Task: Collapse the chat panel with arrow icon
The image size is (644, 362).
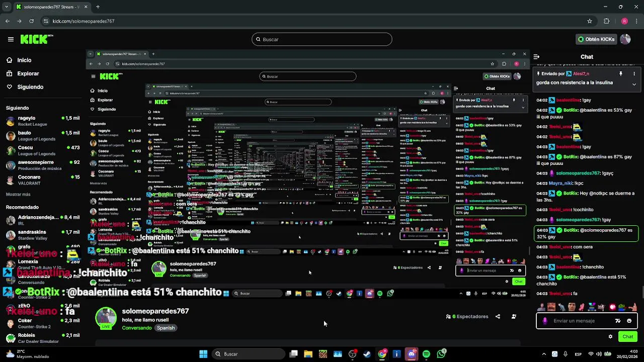Action: point(536,57)
